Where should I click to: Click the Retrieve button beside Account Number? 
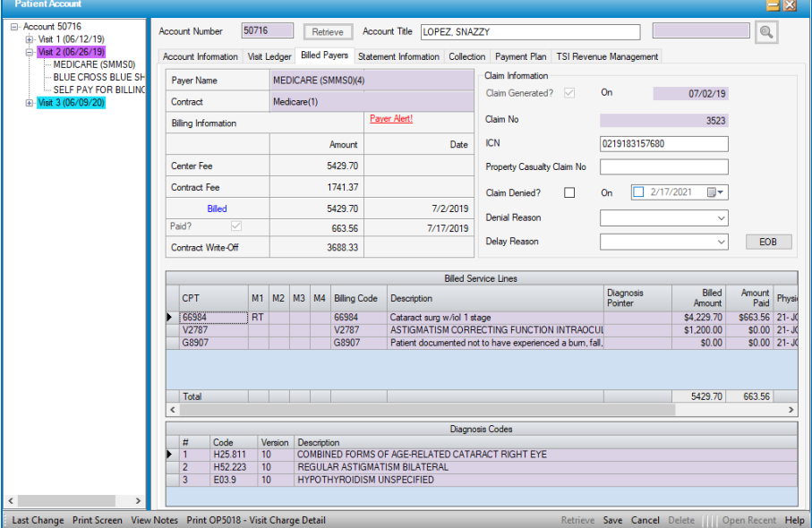(327, 31)
